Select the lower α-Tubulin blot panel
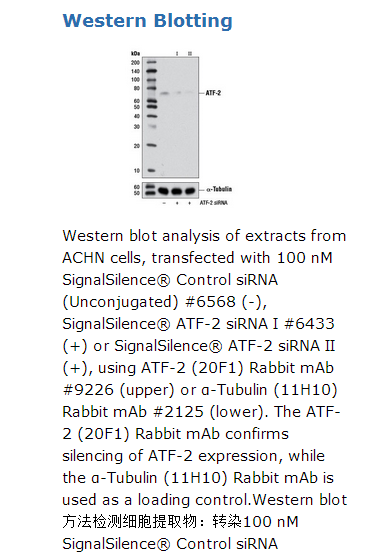 [x=170, y=190]
